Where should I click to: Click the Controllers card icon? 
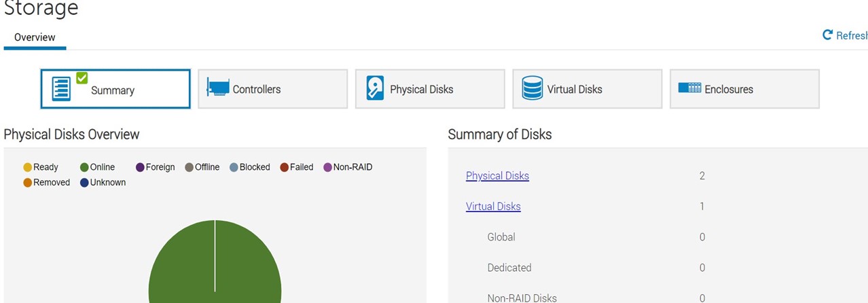(x=217, y=88)
